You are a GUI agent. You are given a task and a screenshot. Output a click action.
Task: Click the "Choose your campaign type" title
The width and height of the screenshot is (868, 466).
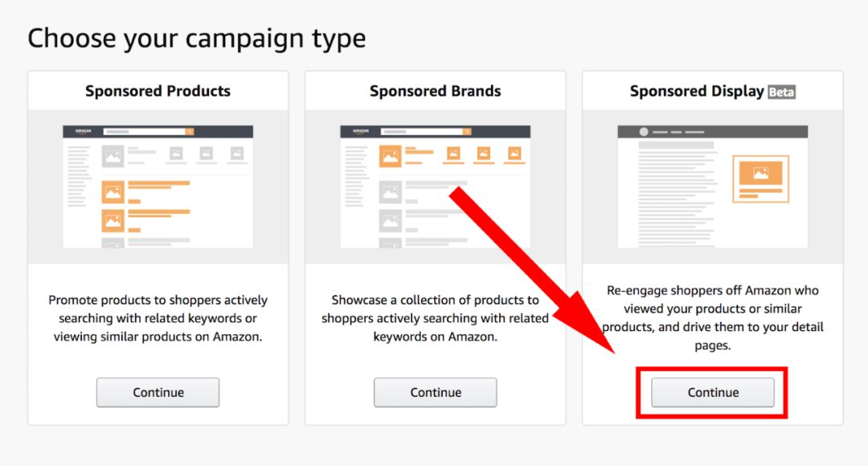tap(196, 38)
